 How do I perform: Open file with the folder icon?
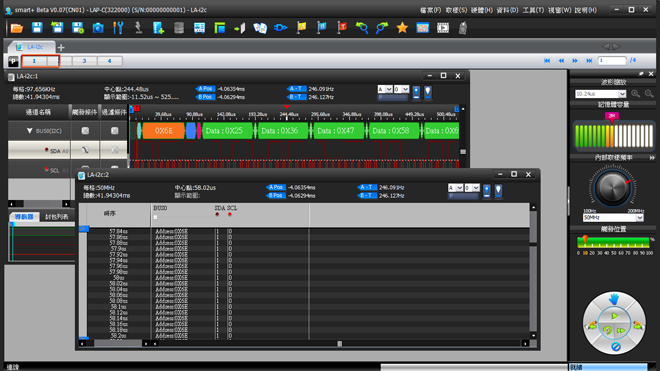17,28
